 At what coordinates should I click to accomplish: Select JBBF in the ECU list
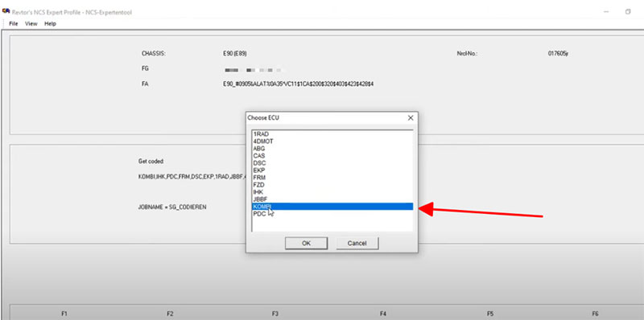pos(332,199)
